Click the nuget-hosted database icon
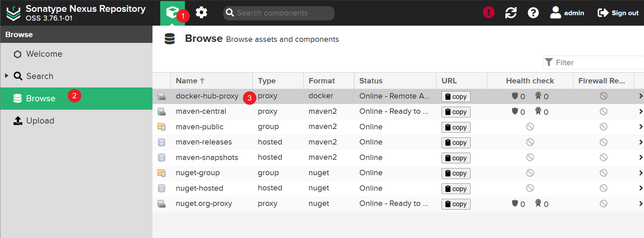644x238 pixels. tap(162, 188)
